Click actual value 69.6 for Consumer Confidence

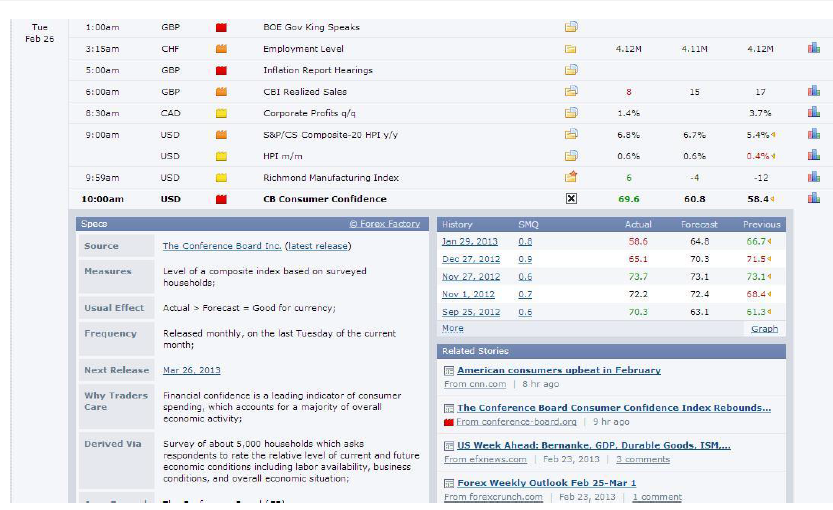[x=628, y=199]
